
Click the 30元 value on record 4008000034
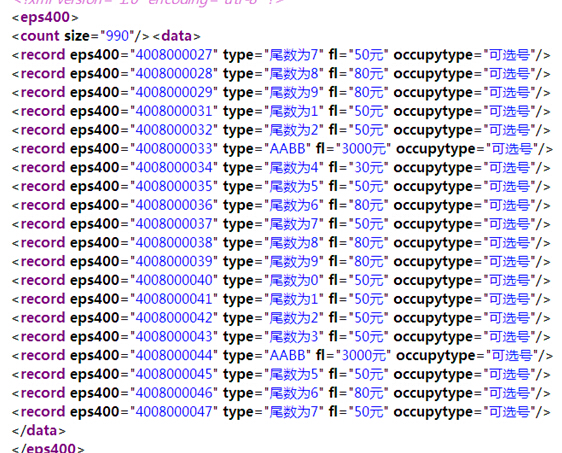[369, 168]
